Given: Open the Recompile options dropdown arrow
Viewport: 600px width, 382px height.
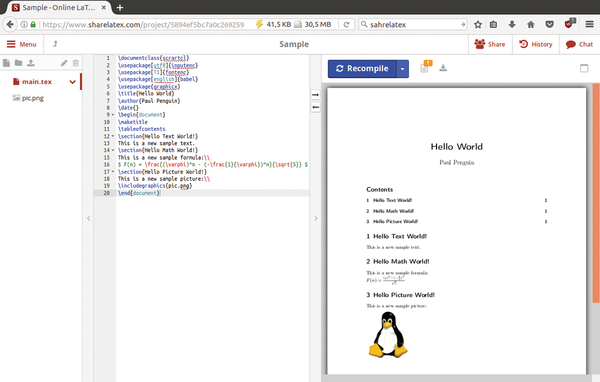Looking at the screenshot, I should point(403,69).
